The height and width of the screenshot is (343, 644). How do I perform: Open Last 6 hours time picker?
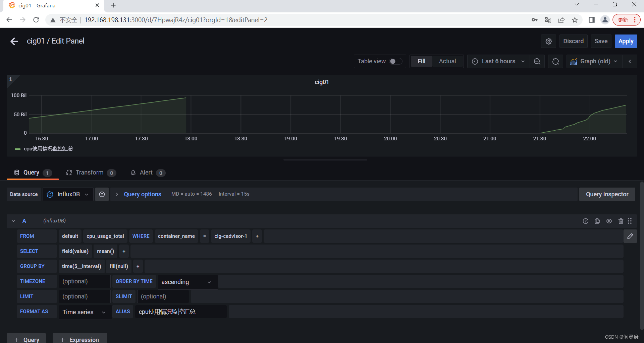pyautogui.click(x=498, y=61)
